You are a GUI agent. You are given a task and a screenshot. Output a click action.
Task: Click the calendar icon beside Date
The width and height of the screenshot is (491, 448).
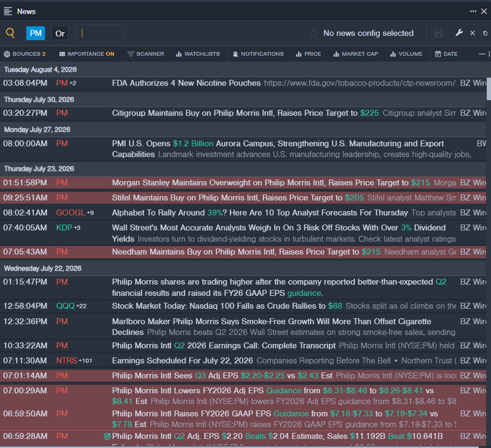click(x=438, y=54)
